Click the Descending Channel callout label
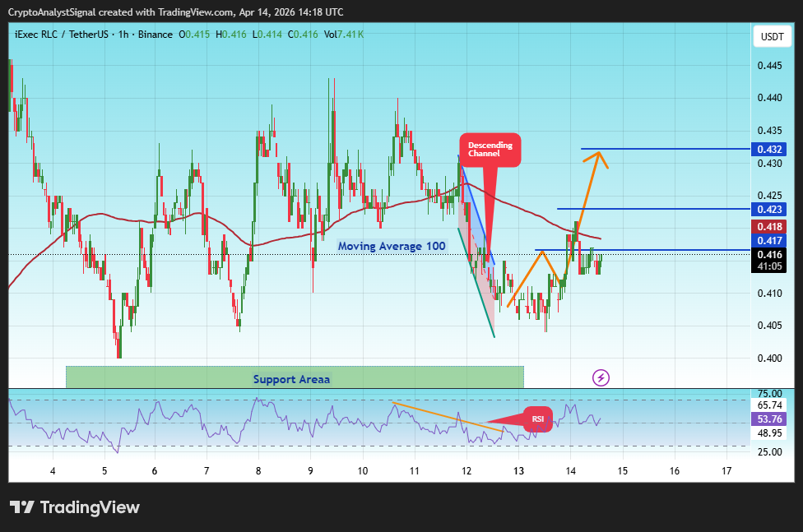Viewport: 803px width, 532px height. [x=490, y=150]
